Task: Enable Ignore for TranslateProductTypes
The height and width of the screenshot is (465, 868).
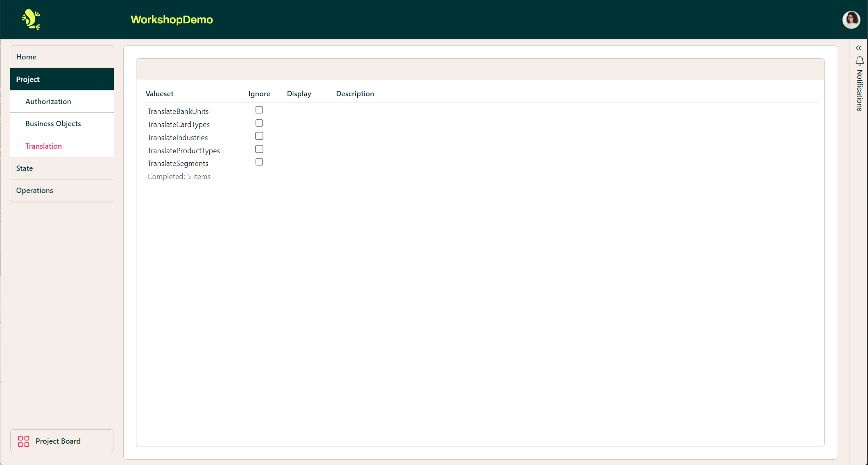Action: click(x=259, y=149)
